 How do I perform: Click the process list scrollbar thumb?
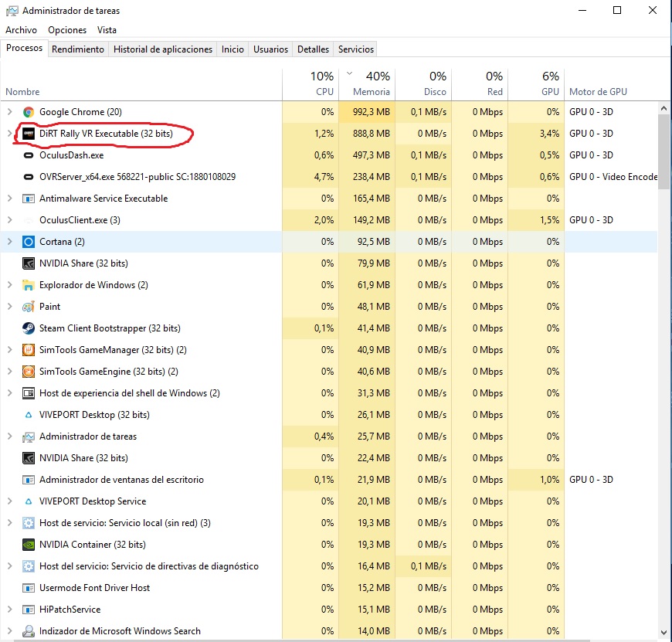(664, 151)
